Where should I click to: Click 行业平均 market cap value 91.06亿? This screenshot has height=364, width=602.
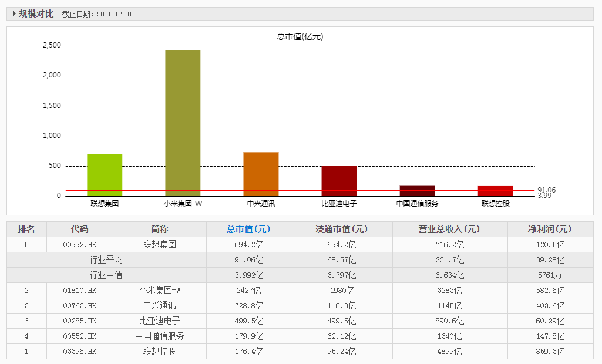point(249,260)
